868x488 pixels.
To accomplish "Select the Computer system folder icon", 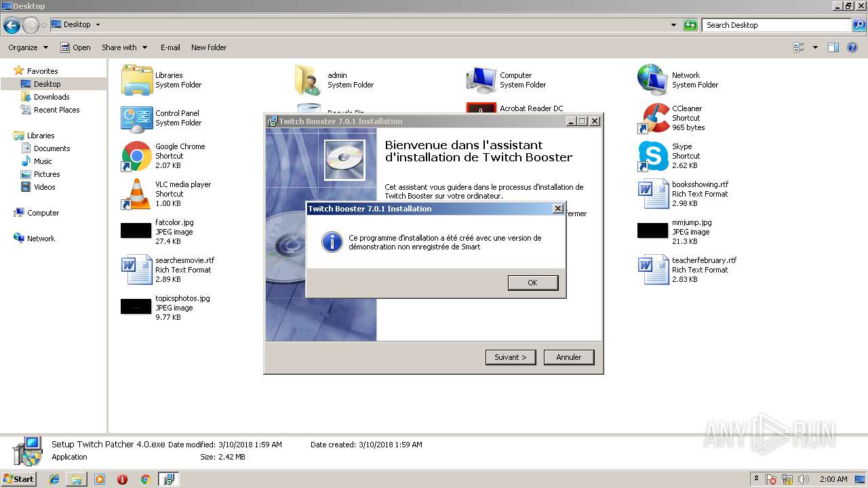I will coord(481,80).
